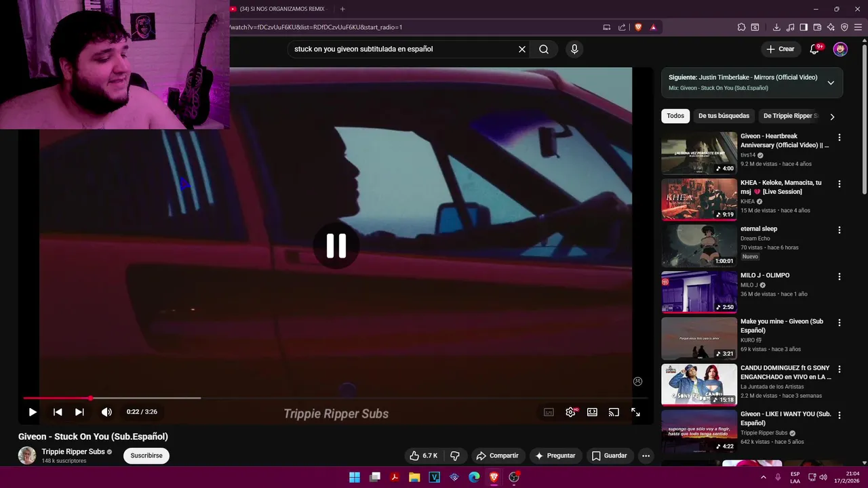The height and width of the screenshot is (488, 868).
Task: Open the eternal sleep video thumbnail
Action: coord(699,246)
